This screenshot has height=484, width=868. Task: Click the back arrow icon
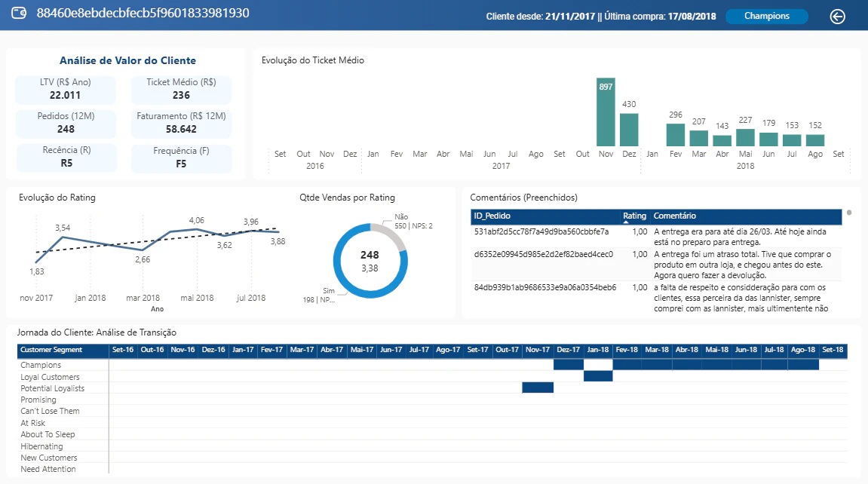837,17
